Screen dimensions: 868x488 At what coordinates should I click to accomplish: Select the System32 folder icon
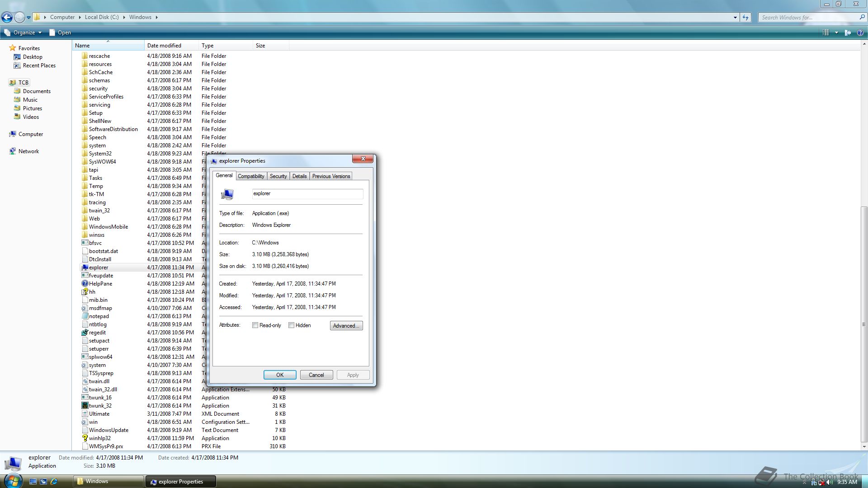click(85, 154)
